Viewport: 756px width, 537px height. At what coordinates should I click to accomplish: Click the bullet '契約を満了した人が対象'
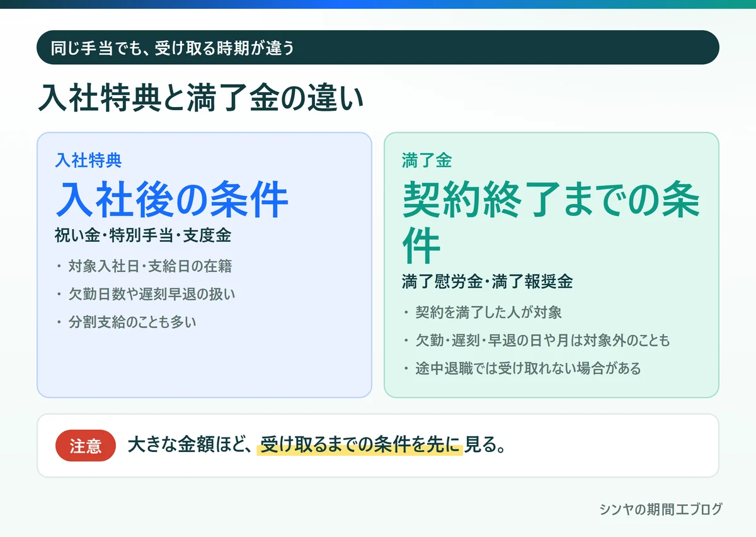coord(488,312)
